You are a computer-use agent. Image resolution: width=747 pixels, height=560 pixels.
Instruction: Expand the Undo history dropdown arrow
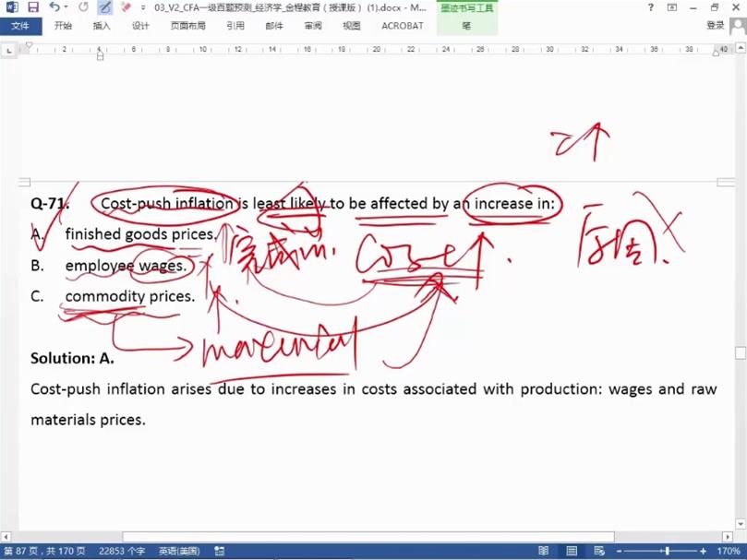click(66, 7)
